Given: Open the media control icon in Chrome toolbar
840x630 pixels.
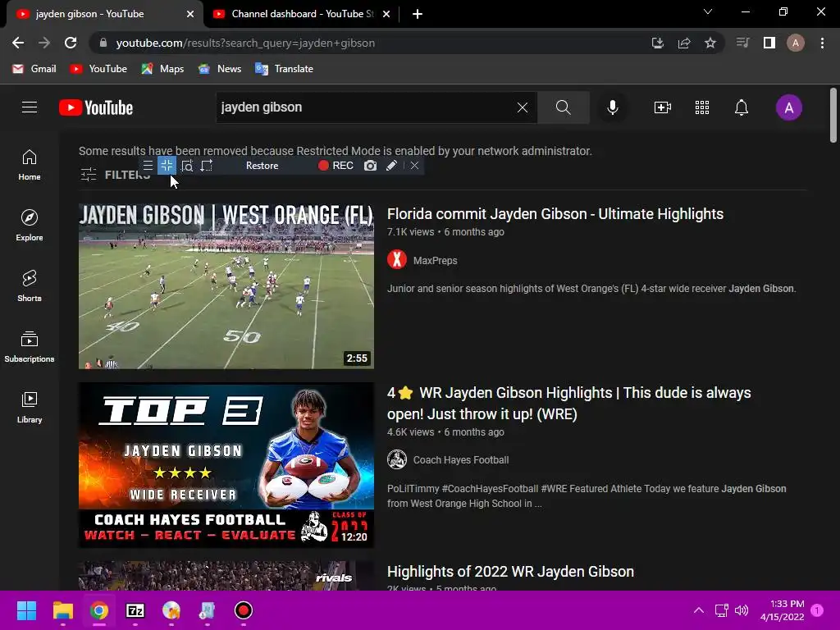Looking at the screenshot, I should point(742,43).
